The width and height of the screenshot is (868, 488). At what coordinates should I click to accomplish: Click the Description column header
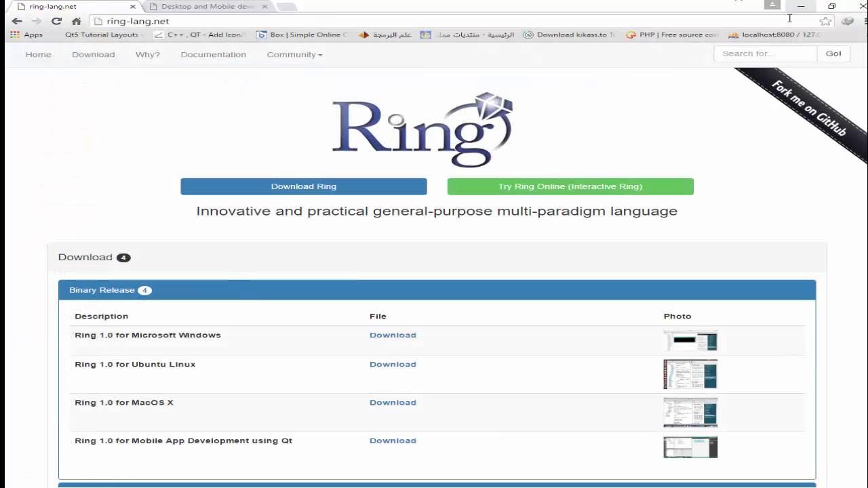pos(102,316)
